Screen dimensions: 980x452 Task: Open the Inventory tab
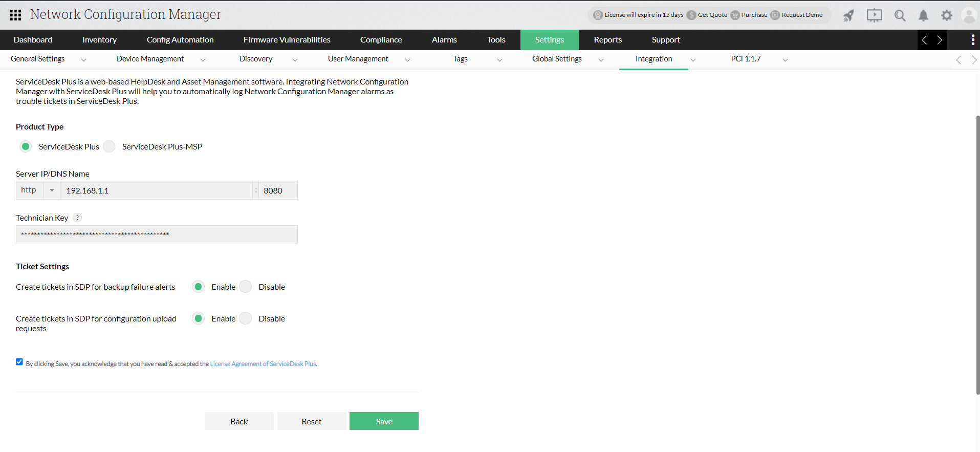tap(99, 40)
